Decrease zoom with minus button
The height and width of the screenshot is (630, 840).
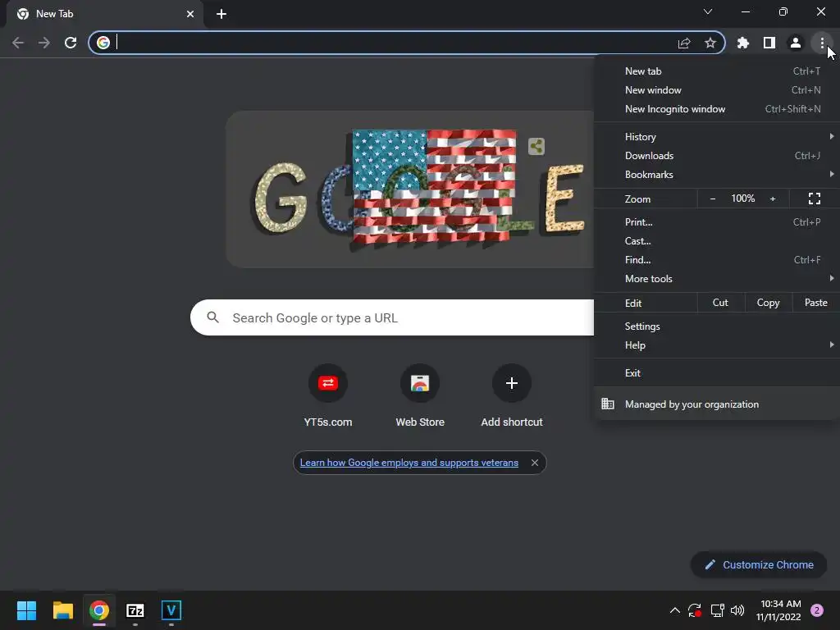coord(713,199)
